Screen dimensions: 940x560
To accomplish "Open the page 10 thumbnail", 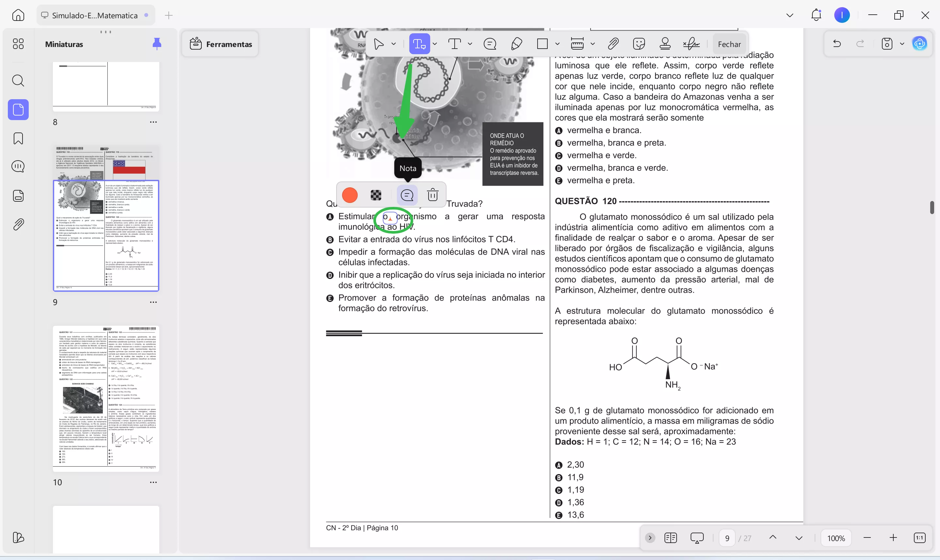I will pos(106,398).
